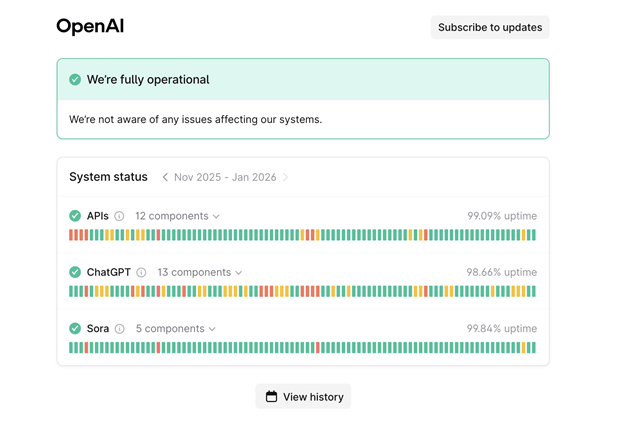
Task: Click the green check icon next to Sora
Action: point(75,328)
